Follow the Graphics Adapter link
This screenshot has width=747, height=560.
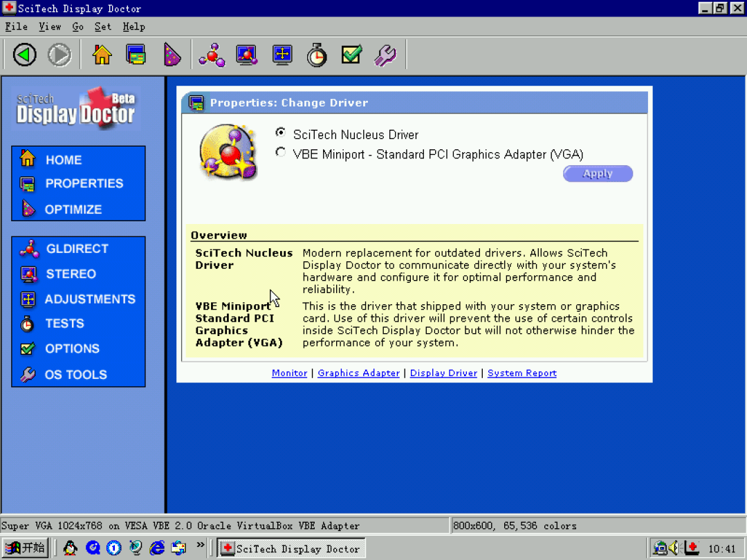pyautogui.click(x=359, y=373)
